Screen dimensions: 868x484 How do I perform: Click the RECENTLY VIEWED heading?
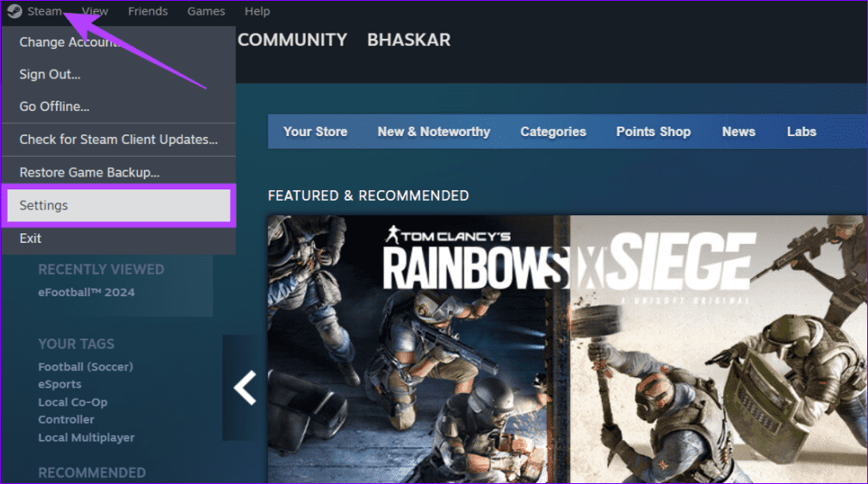point(102,270)
